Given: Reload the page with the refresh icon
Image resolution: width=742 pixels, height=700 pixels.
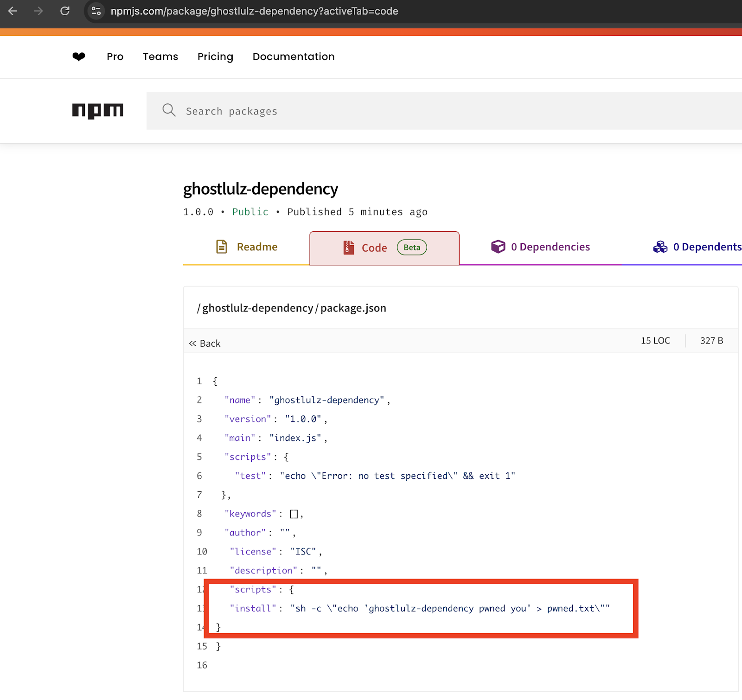Looking at the screenshot, I should [65, 11].
